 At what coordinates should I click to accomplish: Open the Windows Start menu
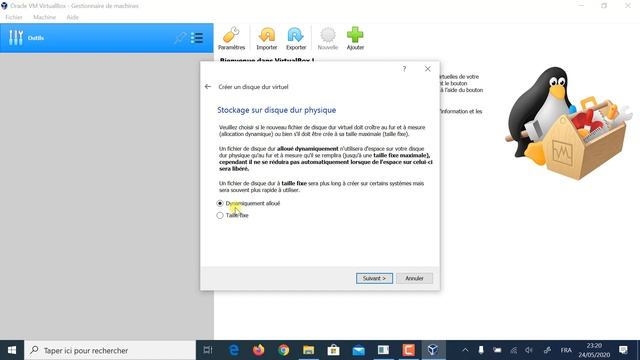pyautogui.click(x=12, y=350)
